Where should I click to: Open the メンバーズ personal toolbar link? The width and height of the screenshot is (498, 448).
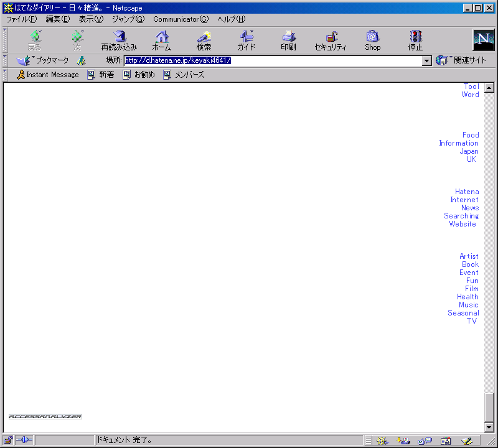(x=184, y=75)
